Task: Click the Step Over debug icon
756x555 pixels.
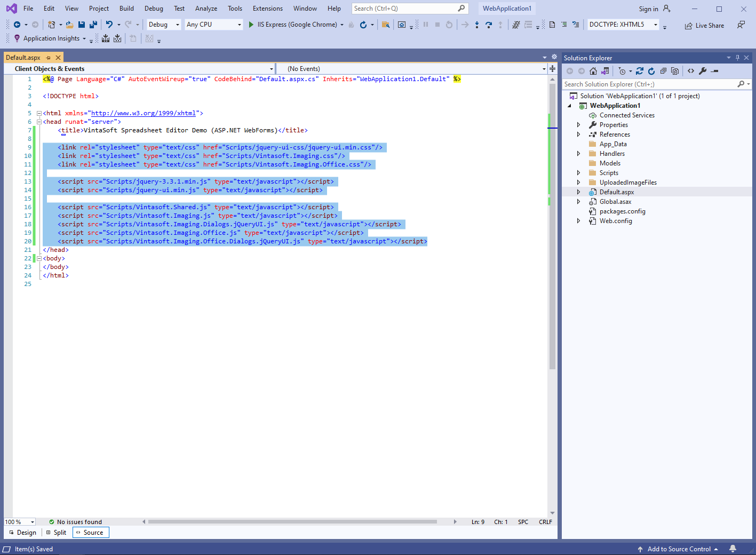Action: tap(489, 25)
